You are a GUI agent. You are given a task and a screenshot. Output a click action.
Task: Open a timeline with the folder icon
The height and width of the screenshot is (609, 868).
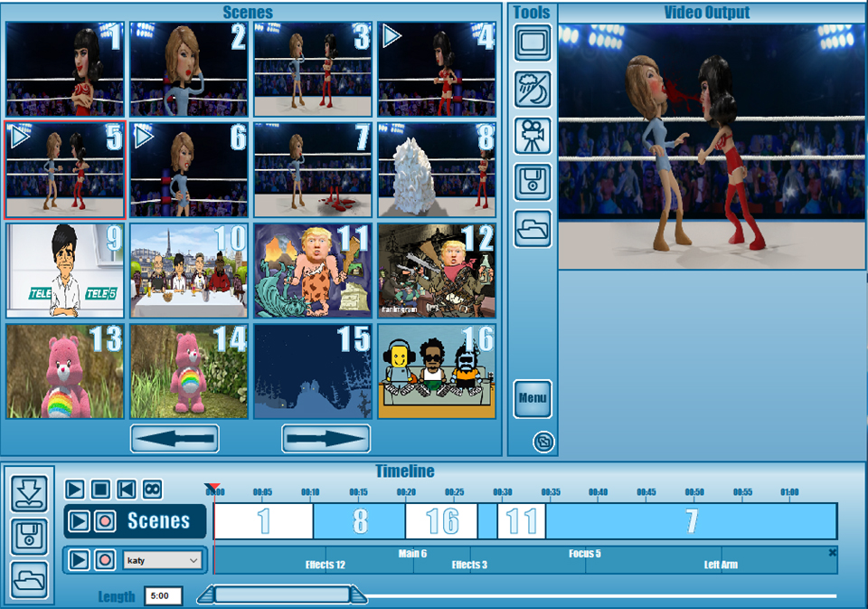click(29, 580)
